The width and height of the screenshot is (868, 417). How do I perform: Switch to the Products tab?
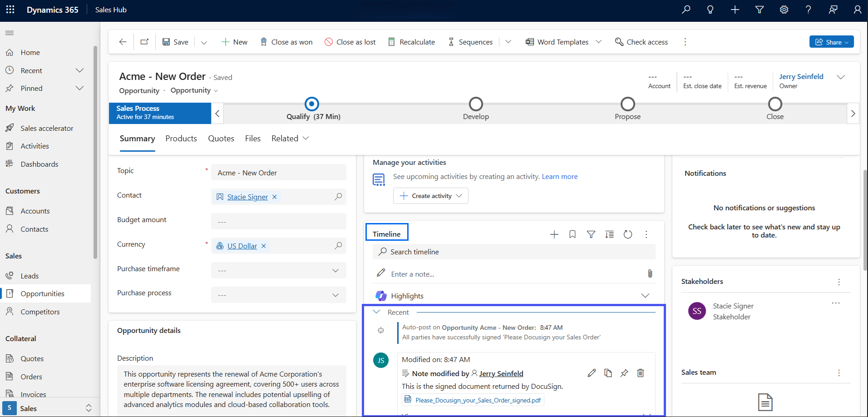click(x=181, y=139)
